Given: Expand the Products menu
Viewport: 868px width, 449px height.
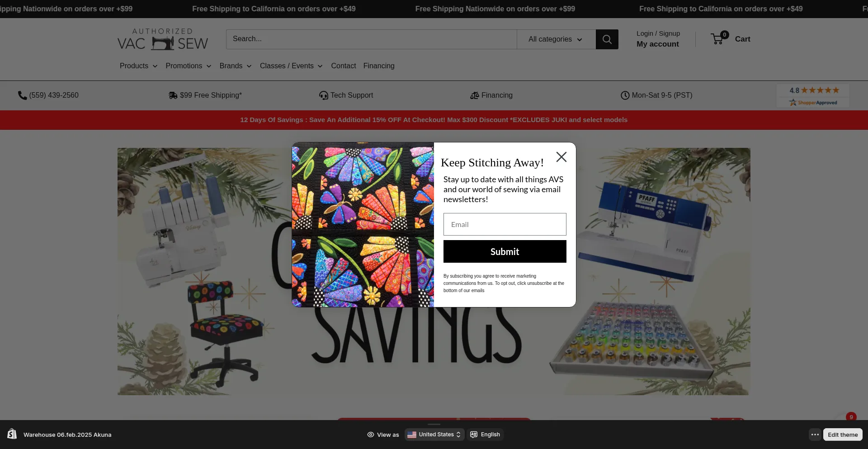Looking at the screenshot, I should click(138, 66).
